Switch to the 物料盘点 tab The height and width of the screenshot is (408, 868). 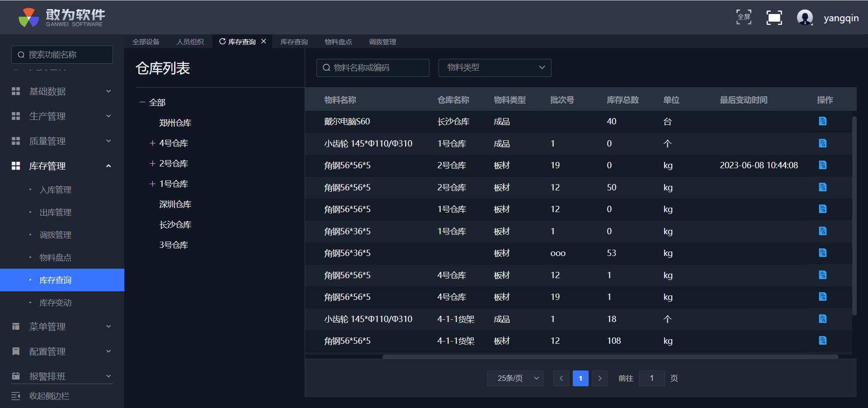338,42
